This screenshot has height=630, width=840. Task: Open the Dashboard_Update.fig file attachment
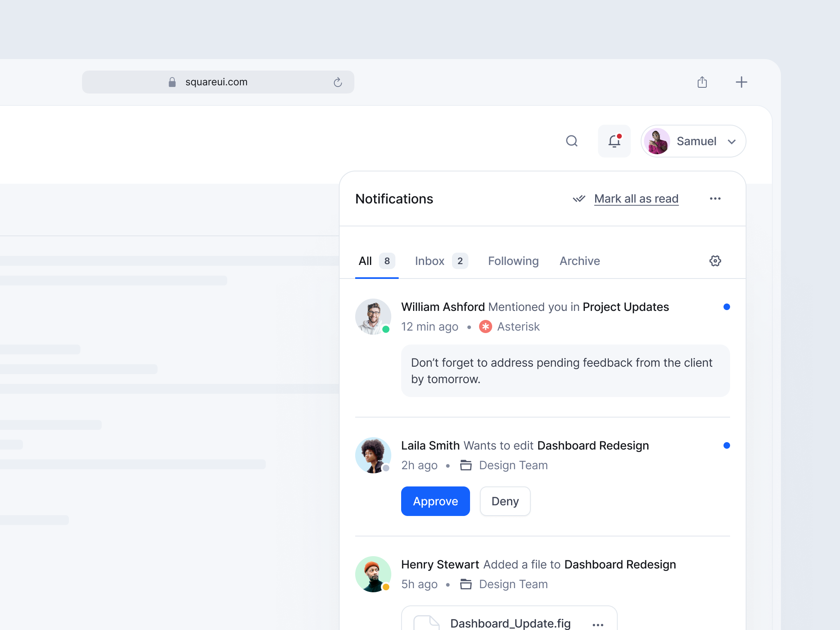(509, 619)
